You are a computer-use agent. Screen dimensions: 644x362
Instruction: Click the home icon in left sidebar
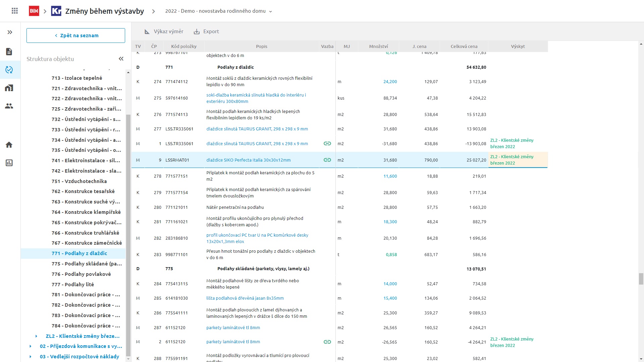(9, 145)
